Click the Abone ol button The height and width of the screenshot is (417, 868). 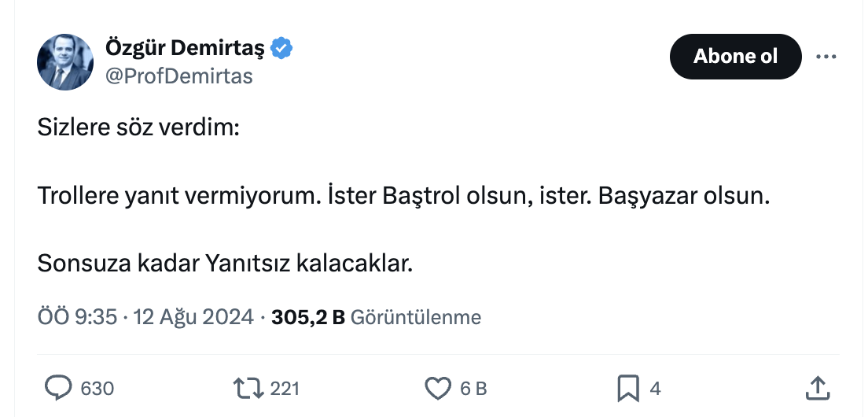735,57
